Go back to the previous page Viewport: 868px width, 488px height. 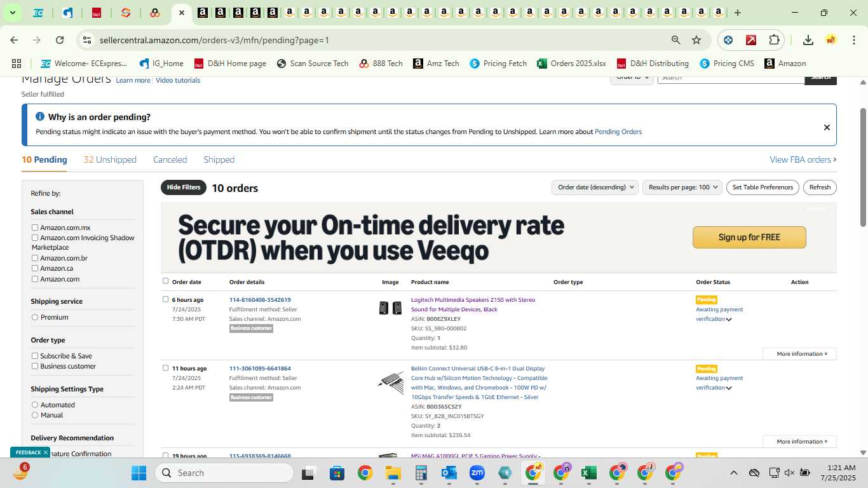pyautogui.click(x=14, y=40)
